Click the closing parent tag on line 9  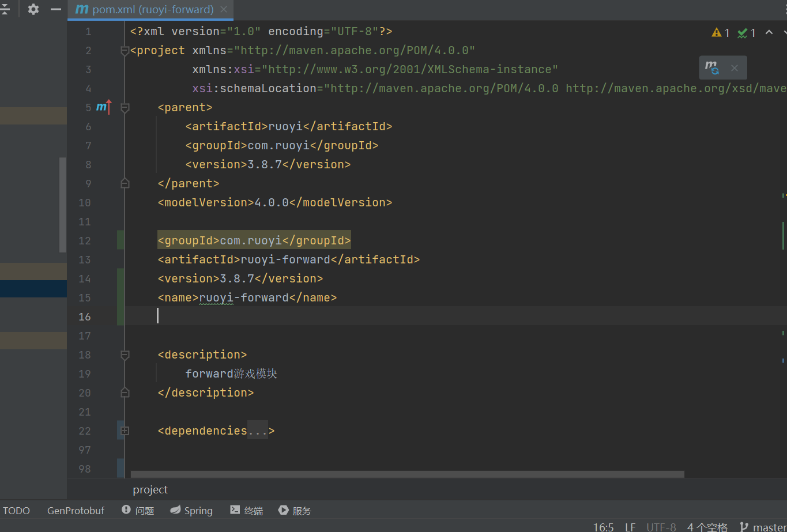click(x=189, y=183)
